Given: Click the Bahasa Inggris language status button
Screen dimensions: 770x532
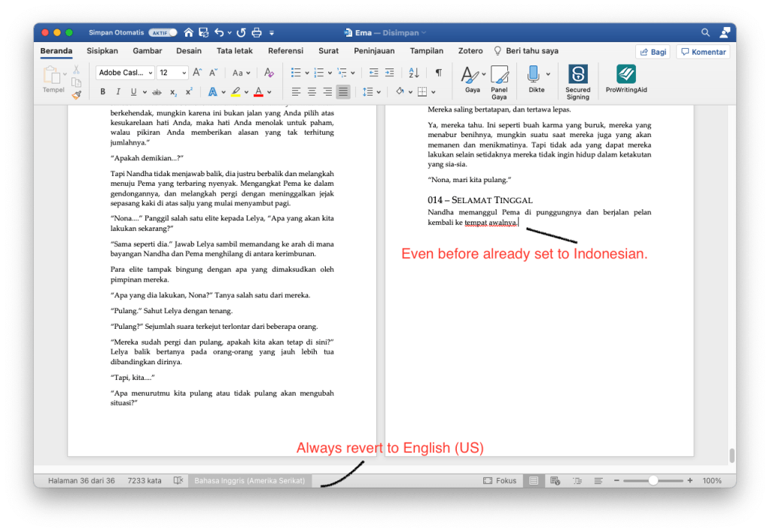Looking at the screenshot, I should 249,480.
